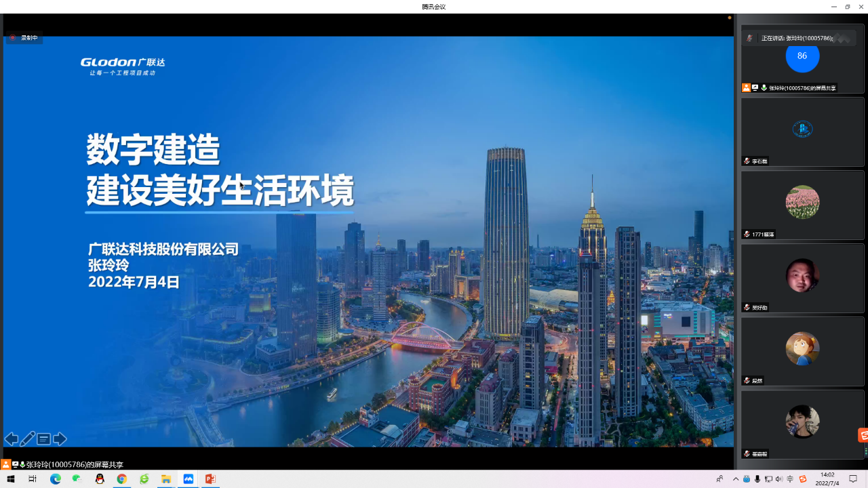This screenshot has height=488, width=868.
Task: Toggle the 中 input language indicator
Action: [x=790, y=479]
